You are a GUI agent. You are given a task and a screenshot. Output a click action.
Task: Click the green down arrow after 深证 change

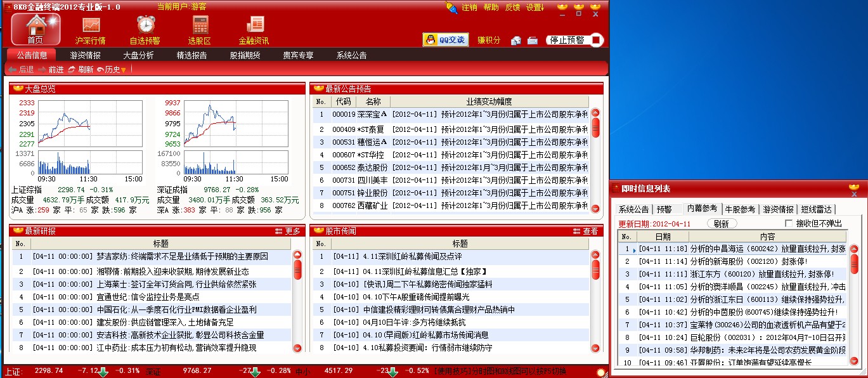coord(255,372)
